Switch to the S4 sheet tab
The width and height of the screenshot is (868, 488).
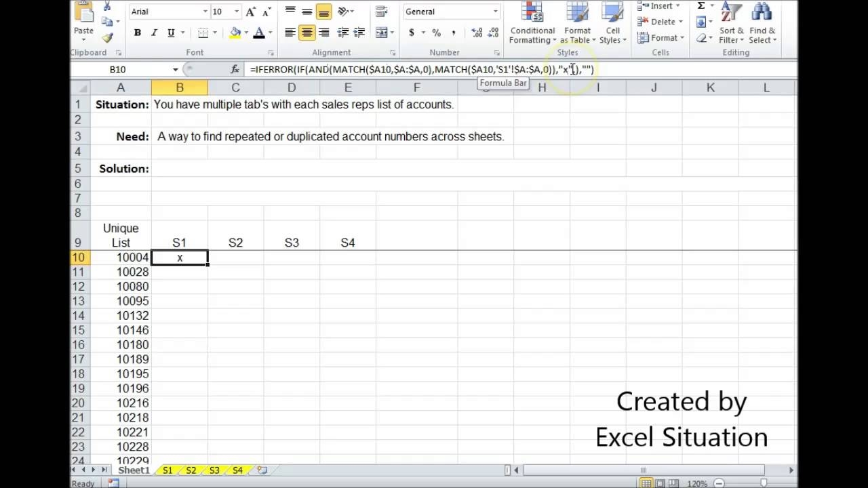(x=237, y=470)
